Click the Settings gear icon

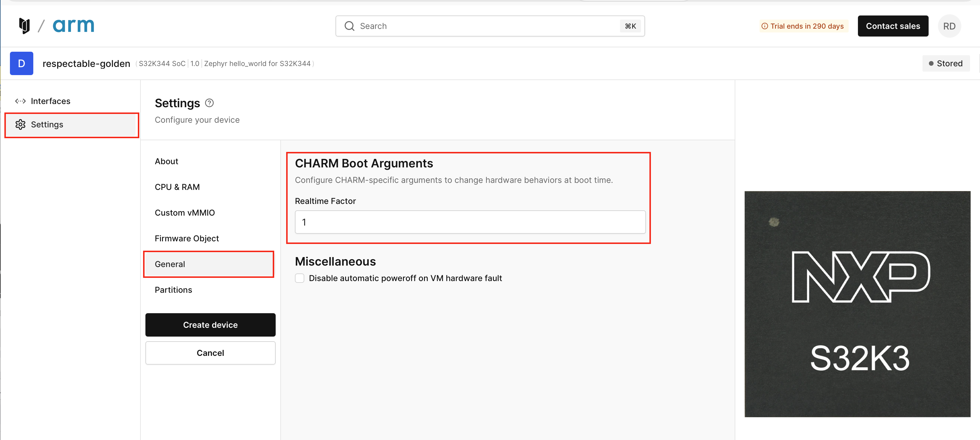[x=20, y=124]
